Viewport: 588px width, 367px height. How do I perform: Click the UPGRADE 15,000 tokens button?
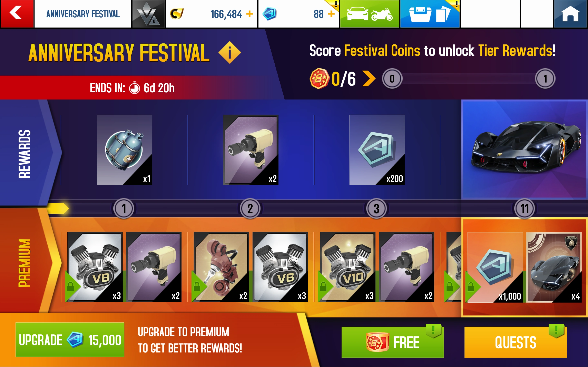(70, 339)
